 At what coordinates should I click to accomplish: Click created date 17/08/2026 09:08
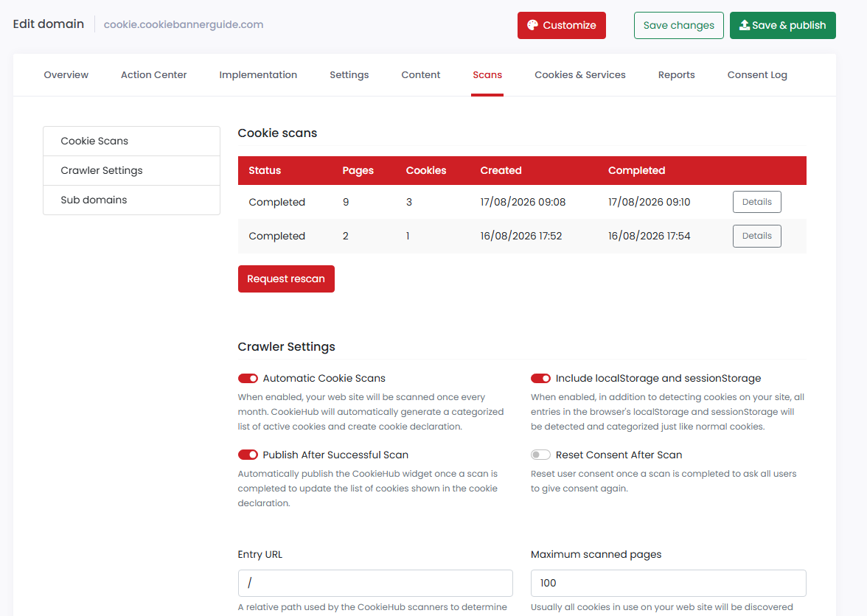(523, 202)
